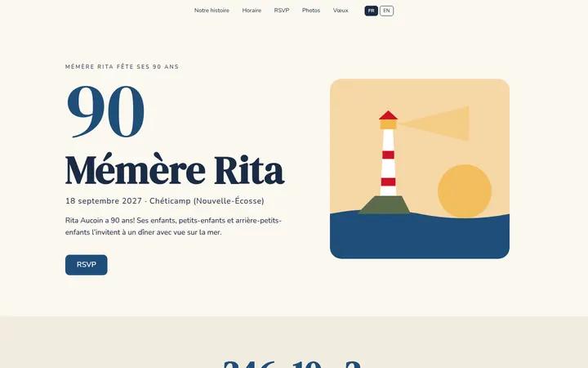The width and height of the screenshot is (588, 368).
Task: Click the Rita Aucoin invitation paragraph
Action: (173, 226)
